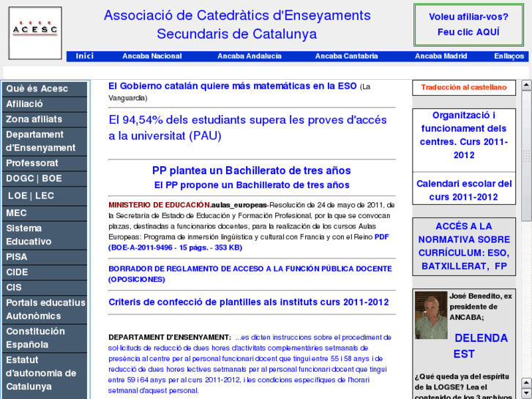Open Borrador de Reglamento de Acceso link
This screenshot has width=532, height=399.
pyautogui.click(x=250, y=274)
